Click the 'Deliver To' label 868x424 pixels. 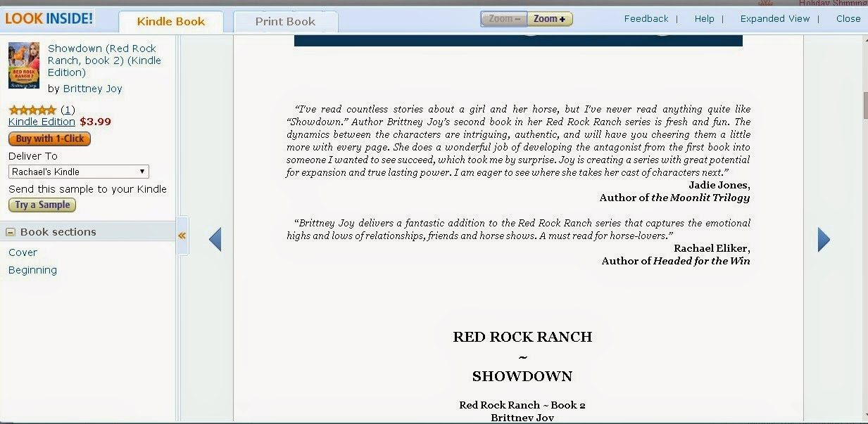coord(33,156)
